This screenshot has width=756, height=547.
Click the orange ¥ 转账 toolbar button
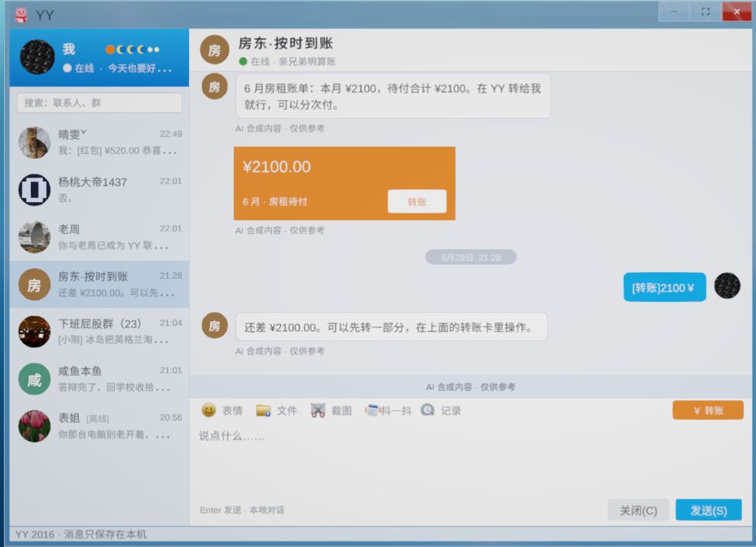click(x=708, y=410)
